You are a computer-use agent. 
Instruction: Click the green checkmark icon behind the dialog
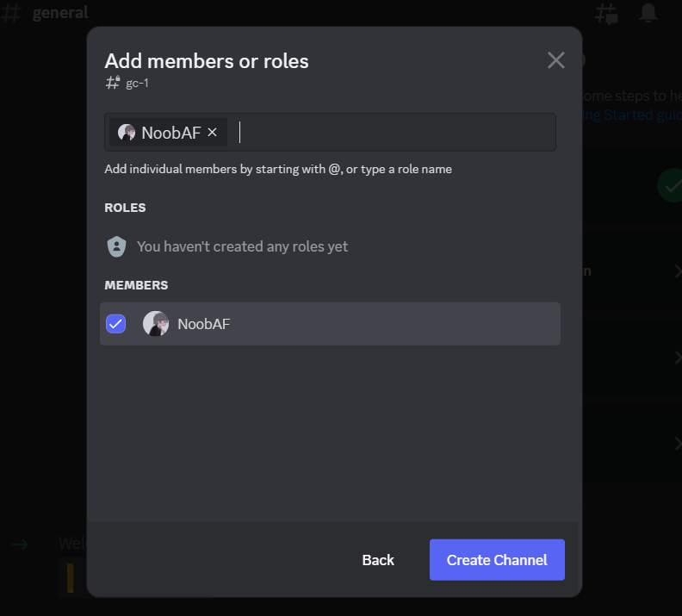(x=670, y=185)
